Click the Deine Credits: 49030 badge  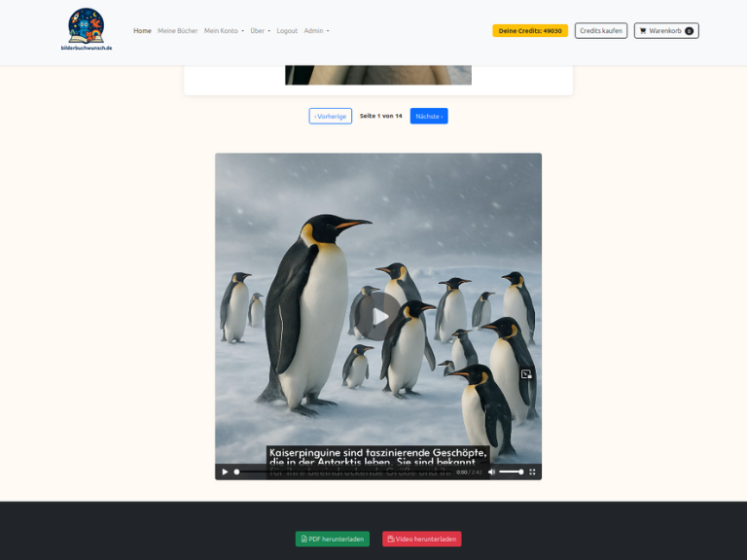point(530,31)
